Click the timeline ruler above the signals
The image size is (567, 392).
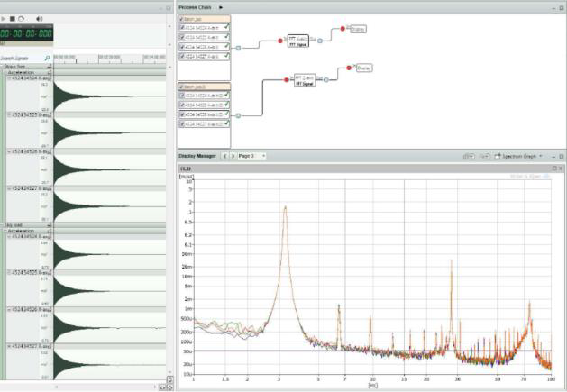[110, 59]
